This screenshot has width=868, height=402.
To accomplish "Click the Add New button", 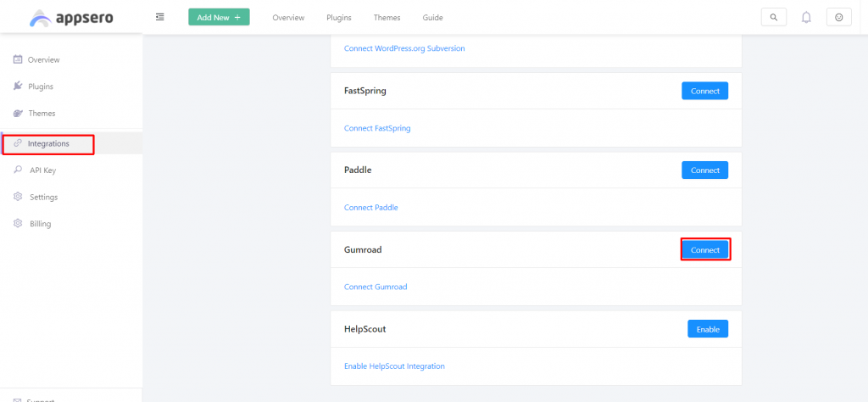I will 220,17.
